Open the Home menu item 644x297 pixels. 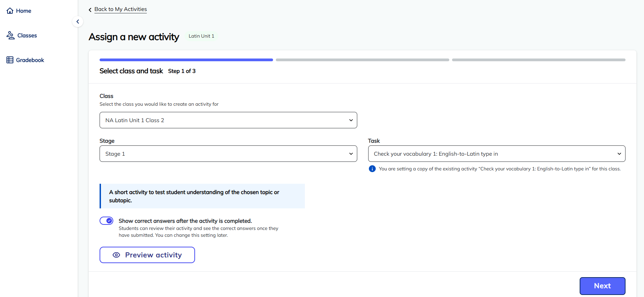point(19,11)
